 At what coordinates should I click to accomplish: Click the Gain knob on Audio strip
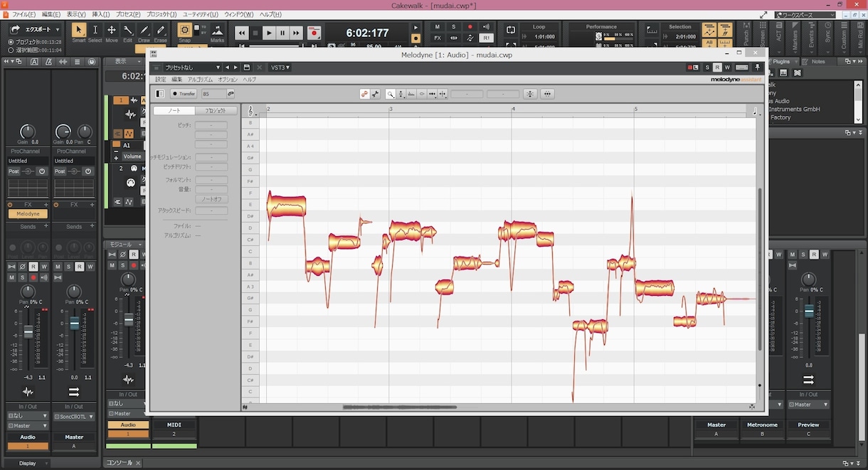(27, 132)
